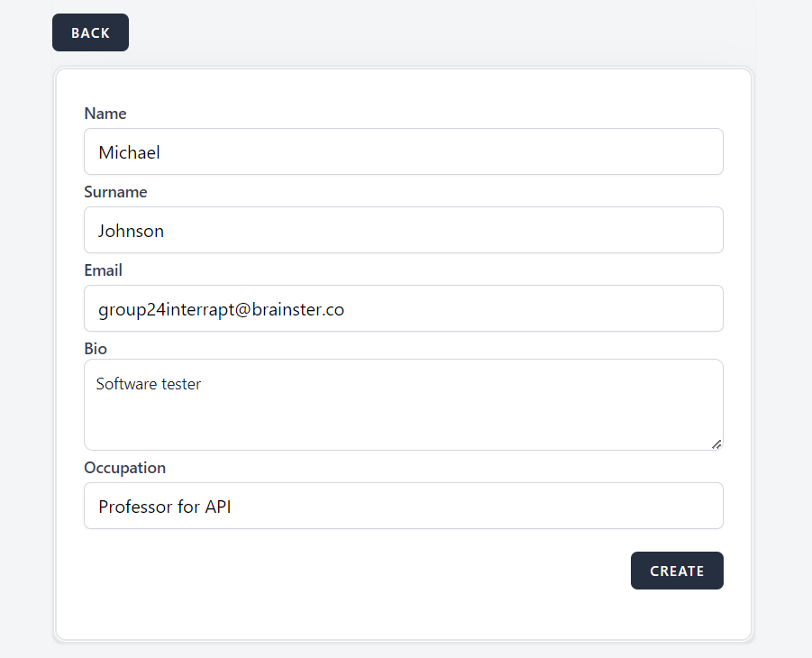Viewport: 812px width, 658px height.
Task: Click the "Occupation" field label
Action: pos(124,468)
